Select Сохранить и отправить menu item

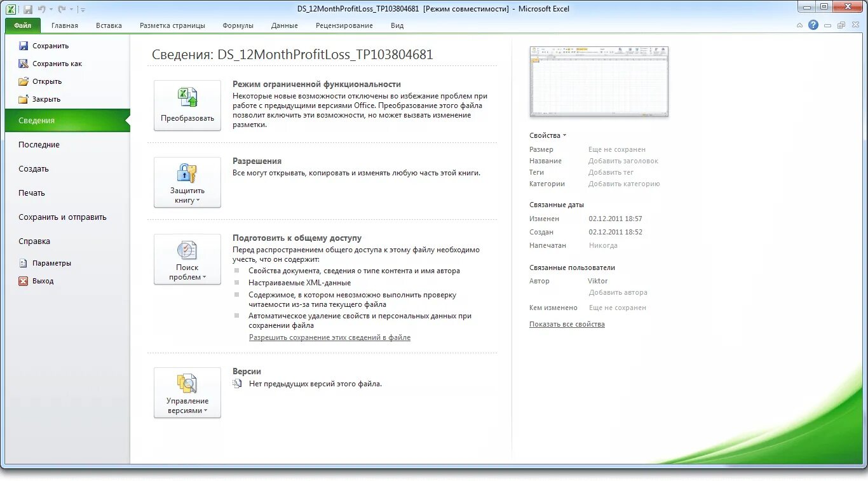[66, 217]
